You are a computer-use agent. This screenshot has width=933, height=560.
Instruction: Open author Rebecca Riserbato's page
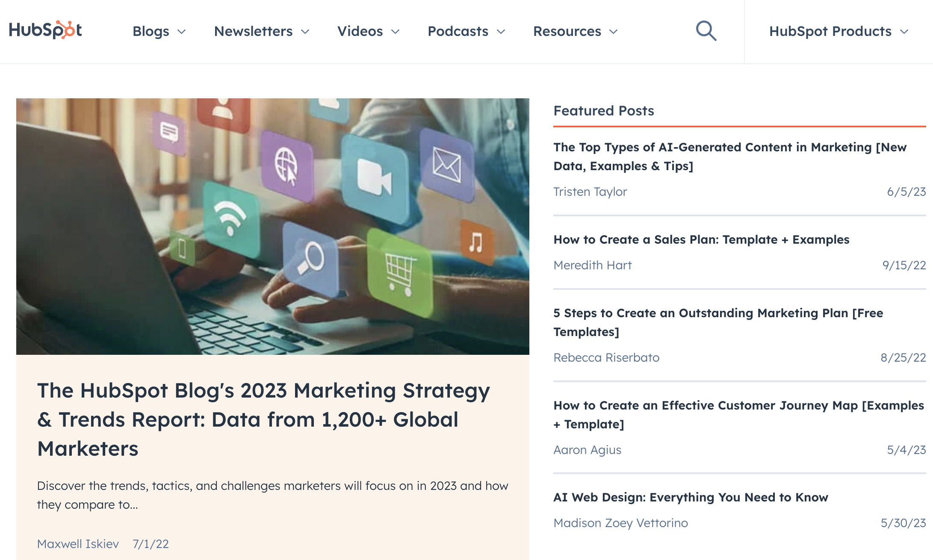606,357
